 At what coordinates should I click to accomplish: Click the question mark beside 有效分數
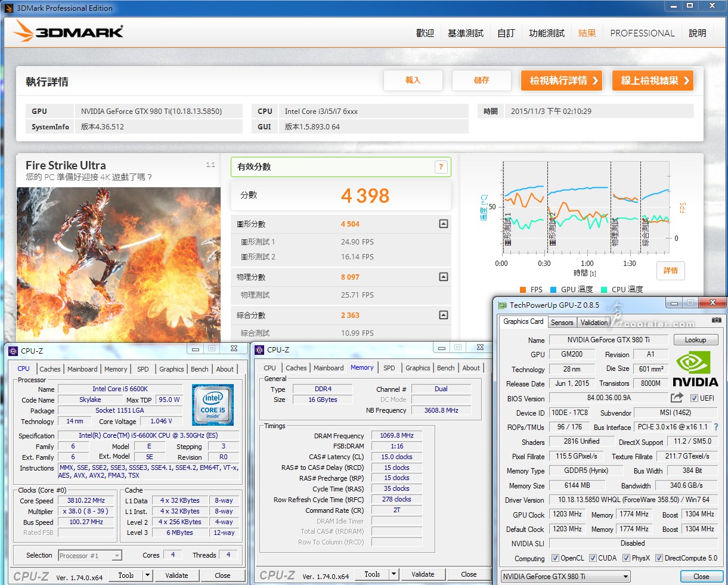click(x=441, y=167)
